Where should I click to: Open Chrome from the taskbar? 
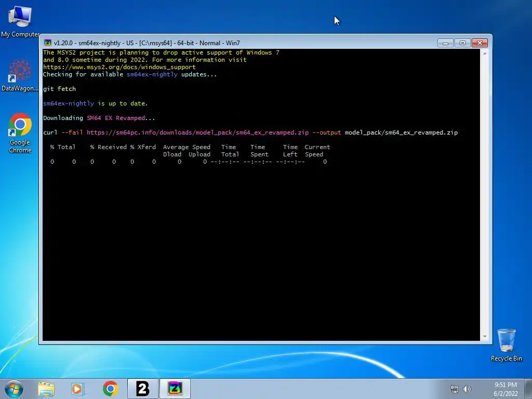click(x=110, y=389)
